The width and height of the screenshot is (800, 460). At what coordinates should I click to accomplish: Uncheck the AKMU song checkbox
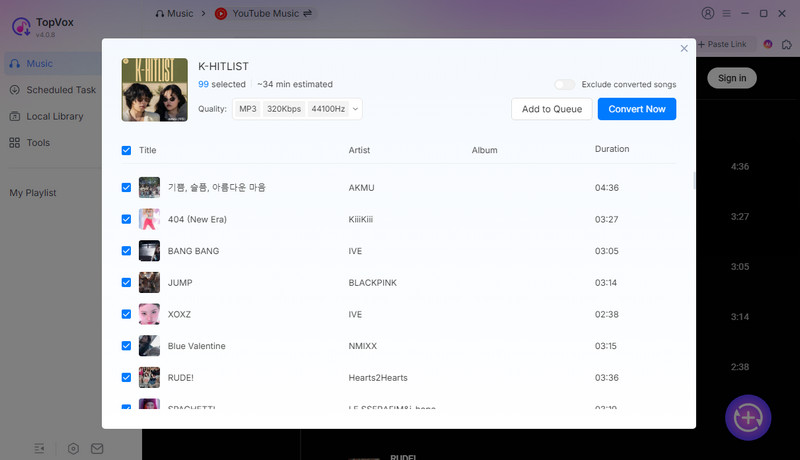pos(127,188)
